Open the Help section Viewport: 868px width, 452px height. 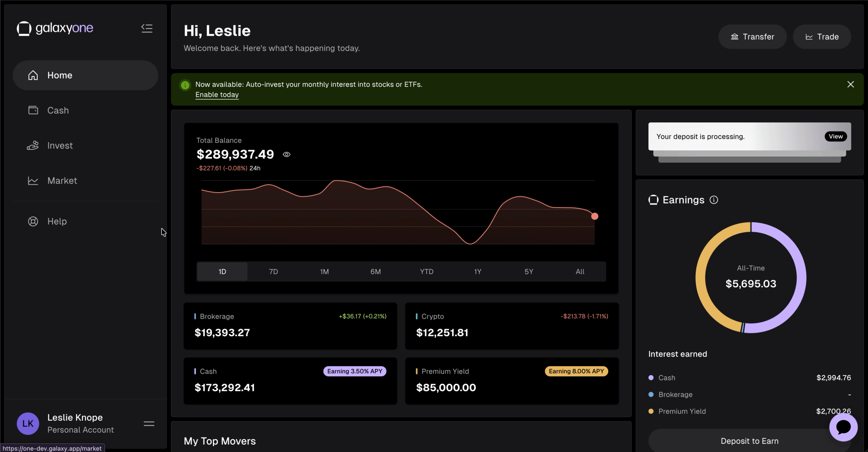click(x=57, y=221)
